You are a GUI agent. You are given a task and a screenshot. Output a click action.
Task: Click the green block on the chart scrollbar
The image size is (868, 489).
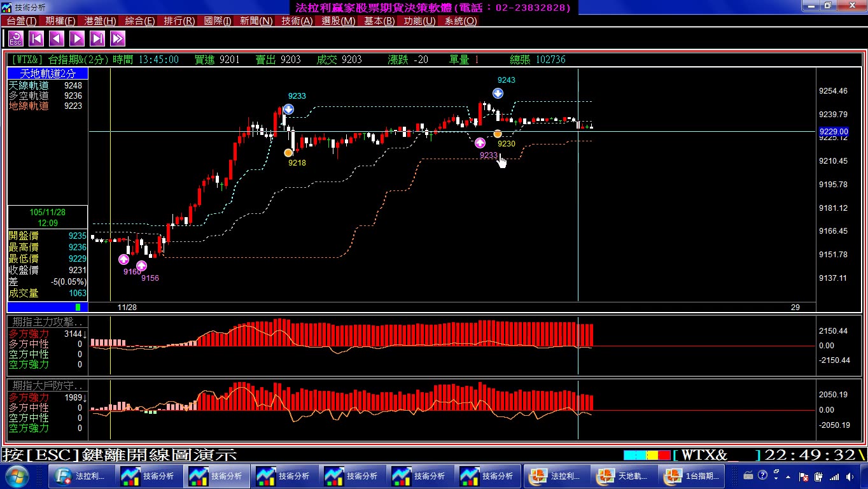[78, 308]
